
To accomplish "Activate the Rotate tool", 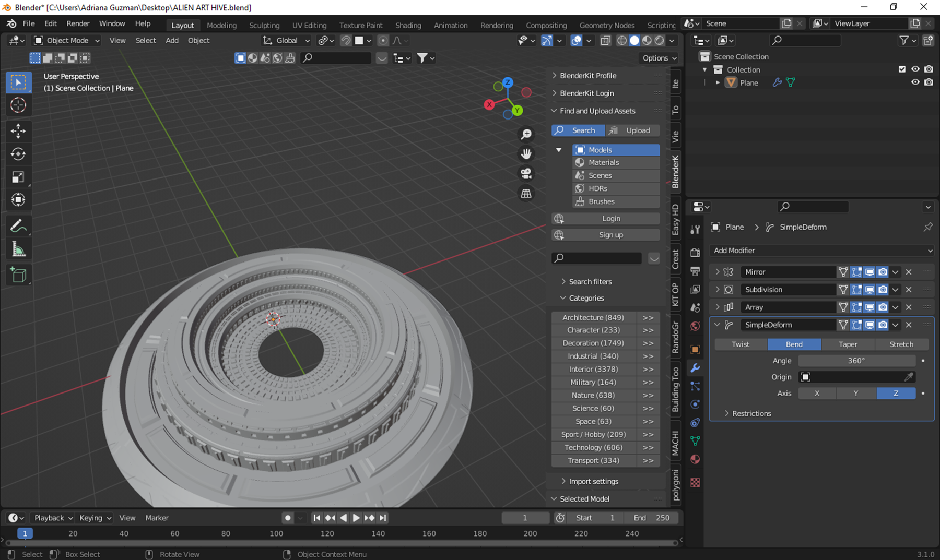I will point(18,154).
